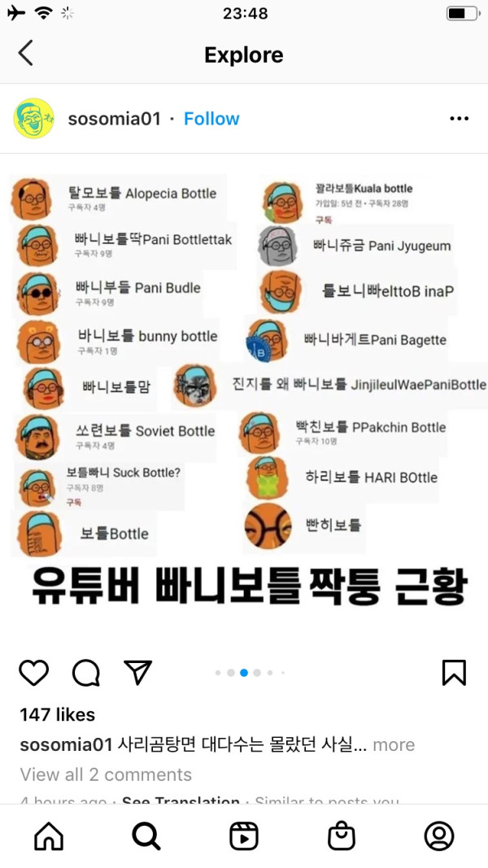Open the 147 likes list

(x=58, y=715)
